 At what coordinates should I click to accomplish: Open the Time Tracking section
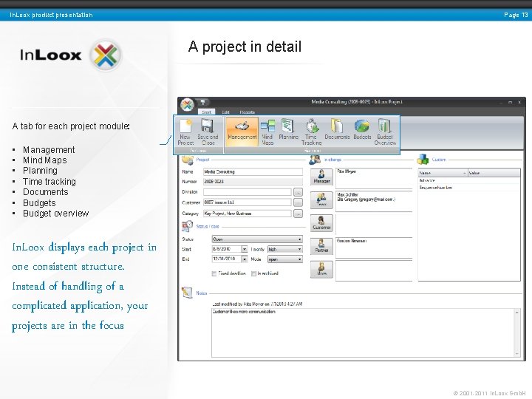click(312, 132)
